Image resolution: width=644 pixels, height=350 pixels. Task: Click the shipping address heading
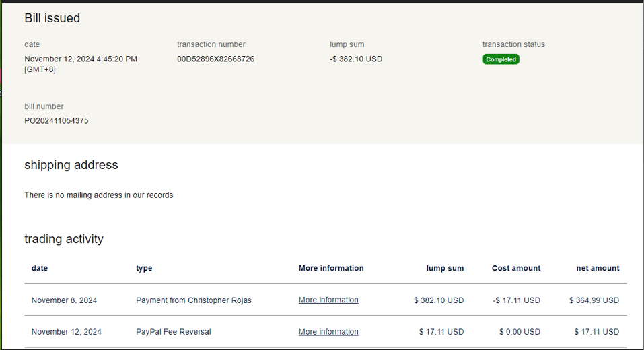(x=71, y=165)
